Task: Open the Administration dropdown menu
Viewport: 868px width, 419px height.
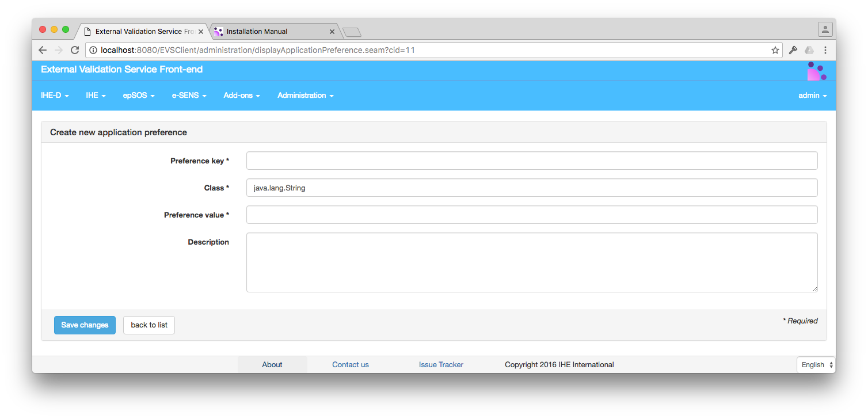Action: coord(304,95)
